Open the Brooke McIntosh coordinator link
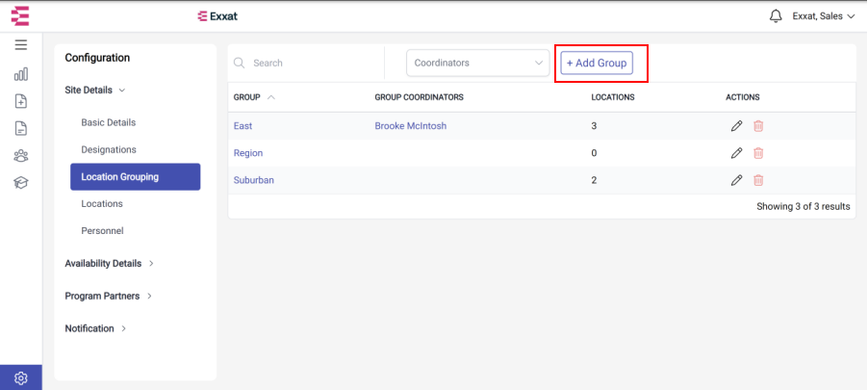Screen dimensions: 868x390 (x=411, y=126)
